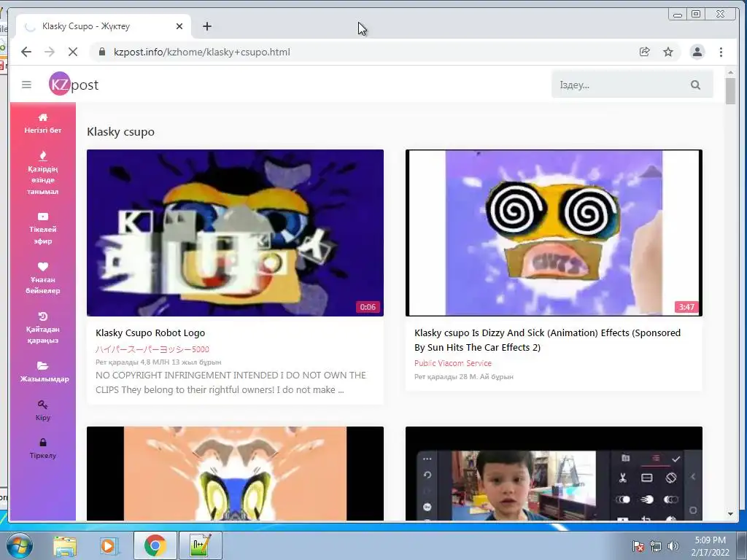Screen dimensions: 747x560
Task: Click page scrollbar up arrow
Action: click(730, 72)
